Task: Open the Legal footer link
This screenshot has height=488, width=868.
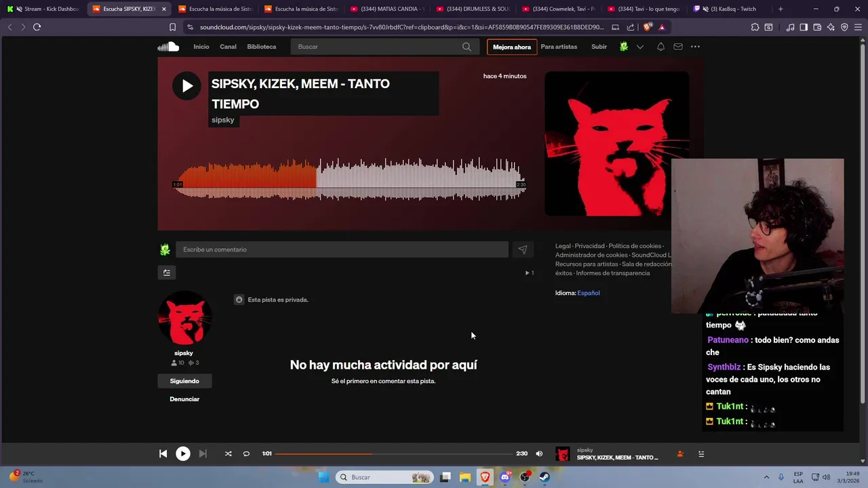Action: click(563, 246)
